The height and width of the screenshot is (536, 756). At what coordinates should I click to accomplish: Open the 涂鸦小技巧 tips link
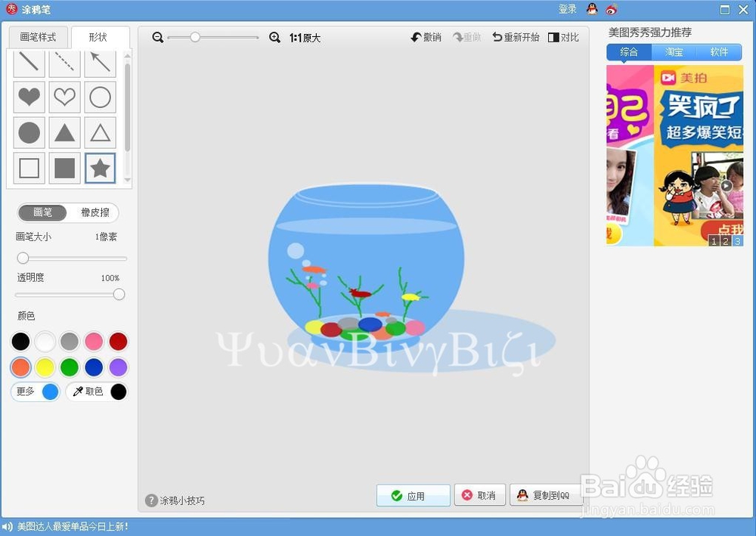point(181,500)
